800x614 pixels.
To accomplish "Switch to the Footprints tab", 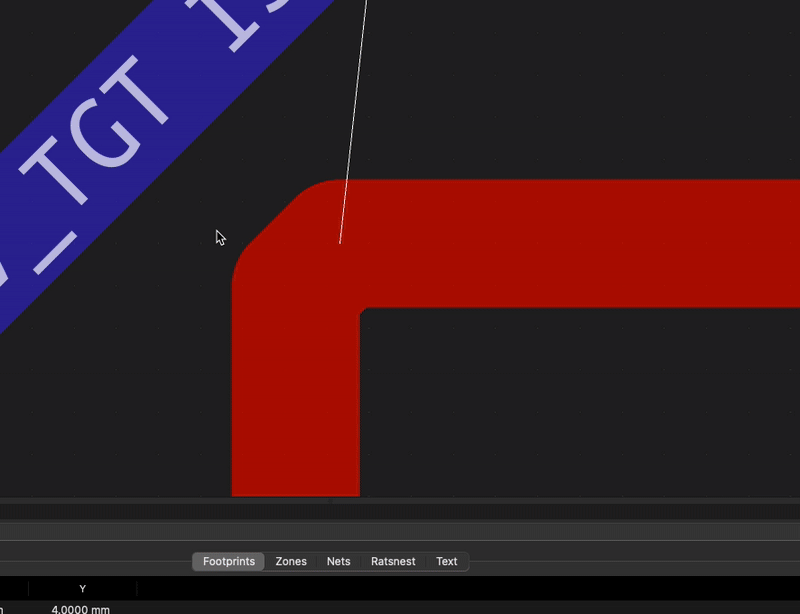I will click(229, 561).
